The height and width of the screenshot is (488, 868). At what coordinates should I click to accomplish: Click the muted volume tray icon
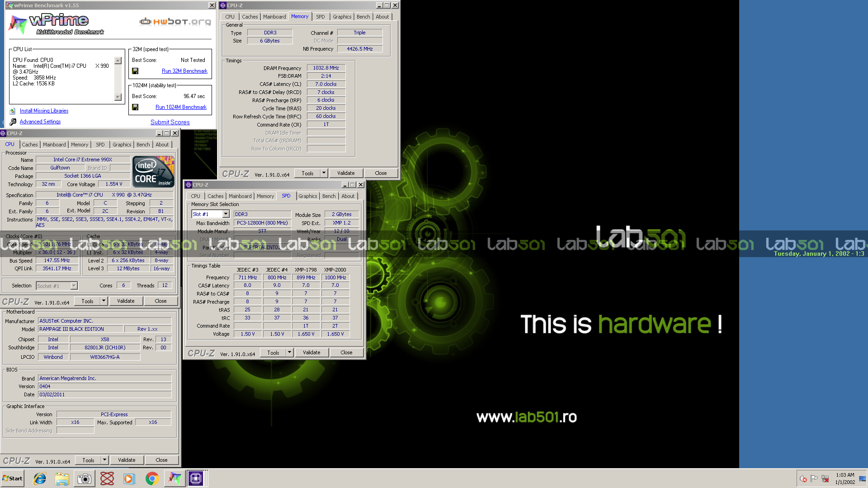point(803,479)
